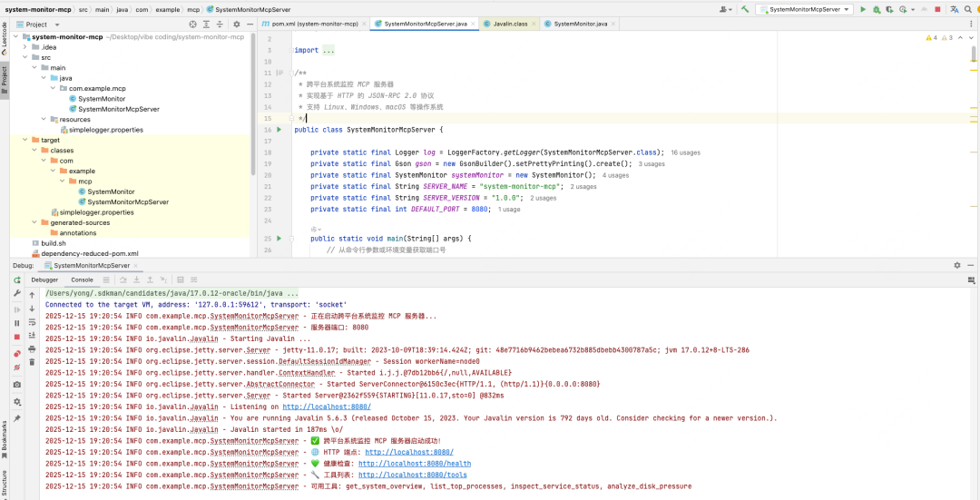Screen dimensions: 980x500
Task: Click the Build project hammer icon
Action: [x=745, y=9]
